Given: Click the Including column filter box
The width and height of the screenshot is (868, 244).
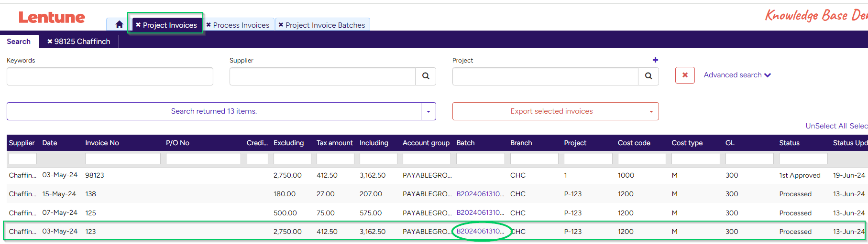Looking at the screenshot, I should coord(378,159).
